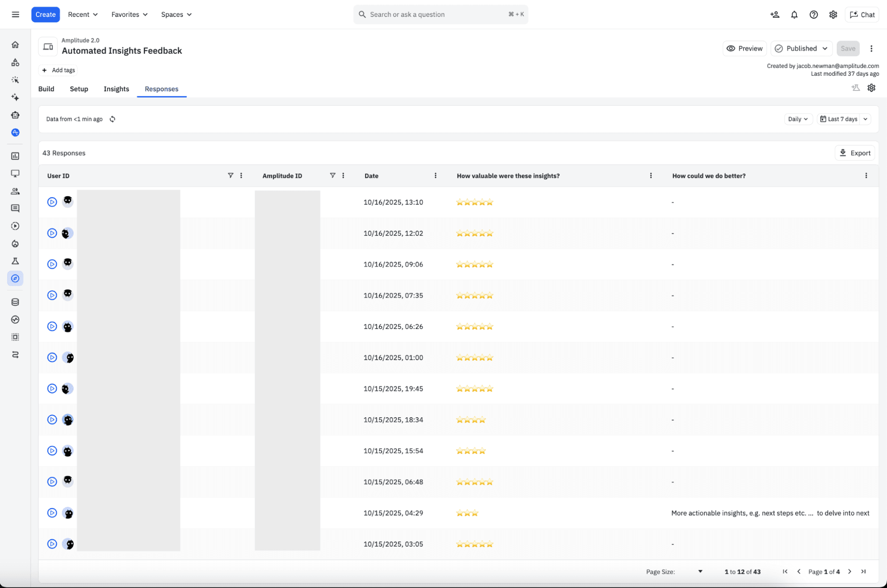Select the Dashboards chart icon in the sidebar
The width and height of the screenshot is (887, 588).
(x=15, y=156)
